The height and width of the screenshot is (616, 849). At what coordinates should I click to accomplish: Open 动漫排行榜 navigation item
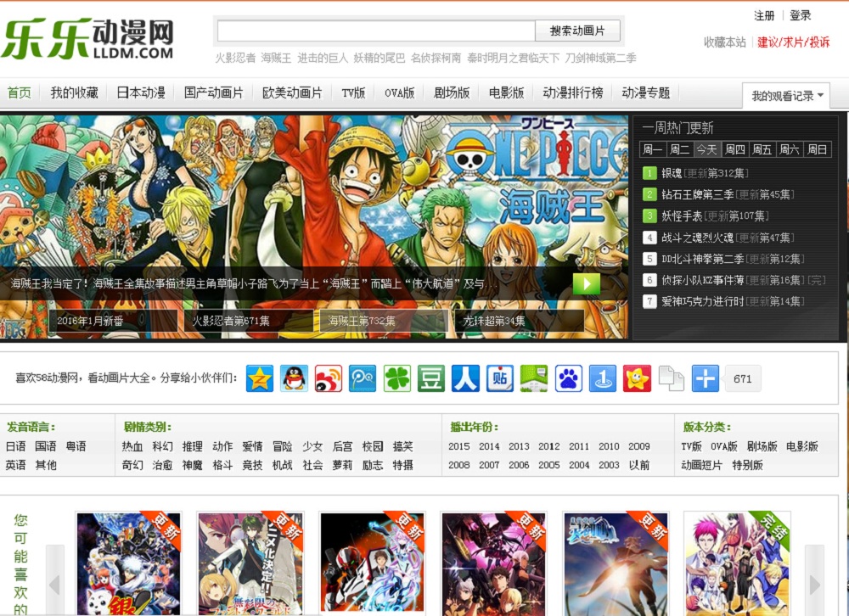pyautogui.click(x=573, y=92)
